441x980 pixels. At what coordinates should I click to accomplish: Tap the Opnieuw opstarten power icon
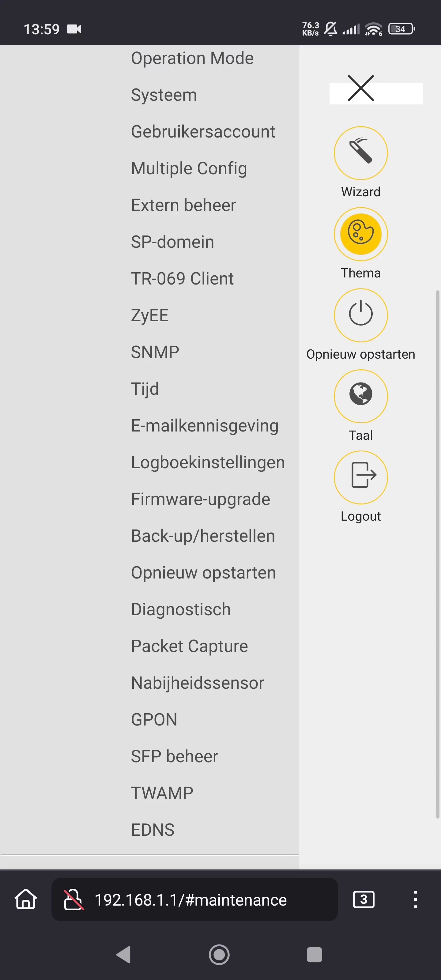pos(360,315)
